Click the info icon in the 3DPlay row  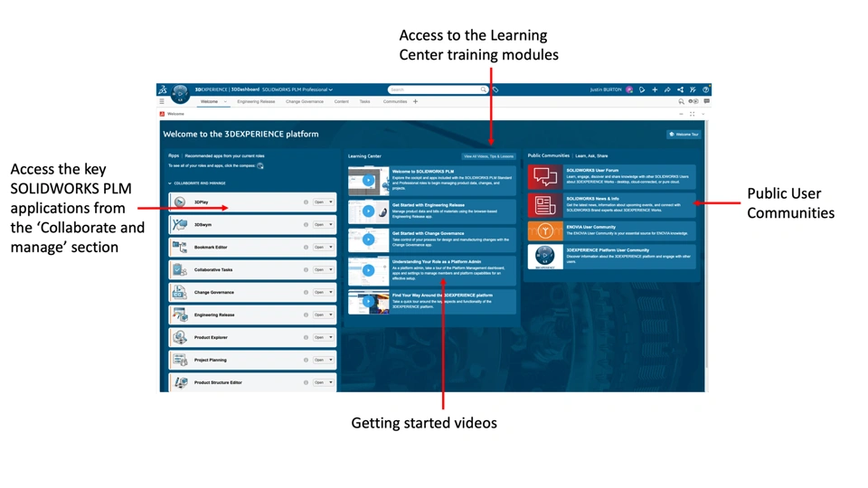[306, 202]
